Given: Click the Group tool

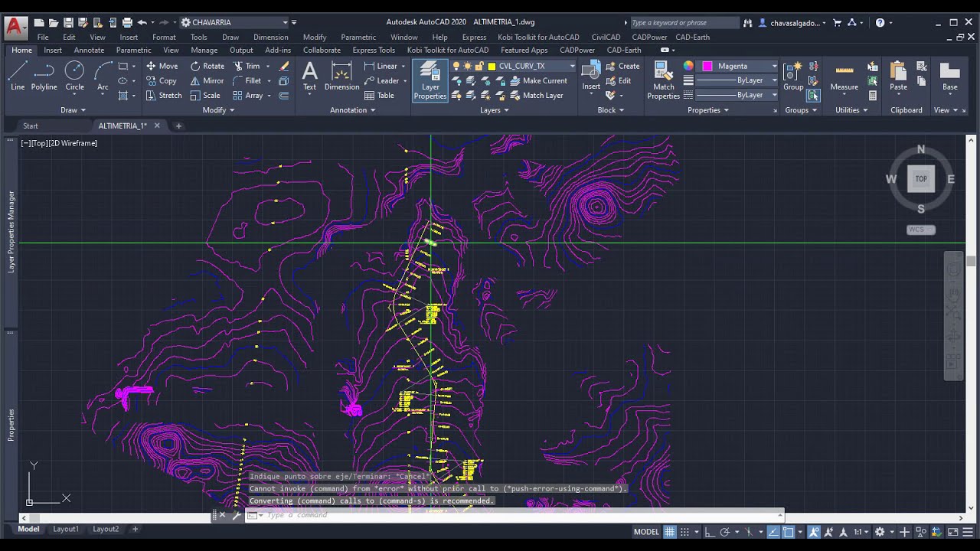Looking at the screenshot, I should click(x=793, y=77).
